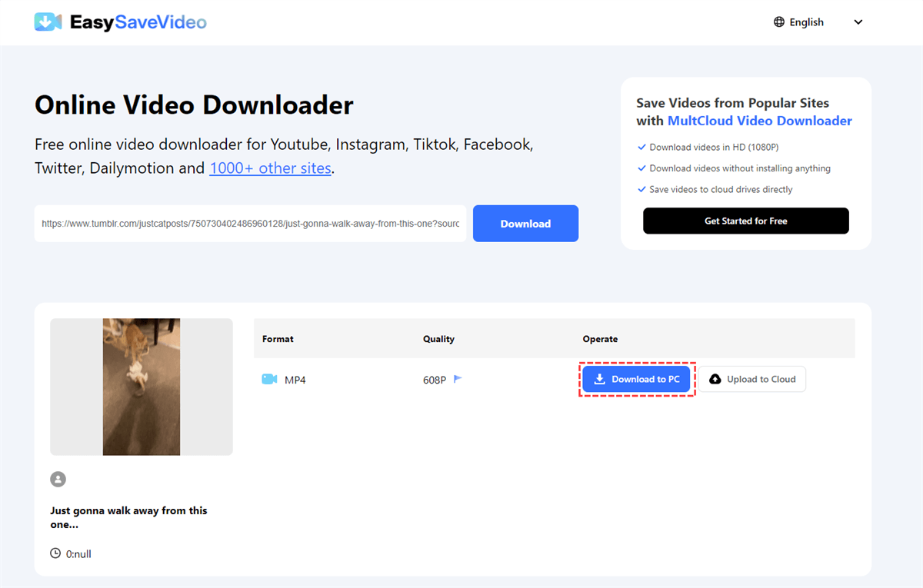The height and width of the screenshot is (588, 923).
Task: Click the video title "Just gonna walk away from this one..."
Action: coord(128,517)
